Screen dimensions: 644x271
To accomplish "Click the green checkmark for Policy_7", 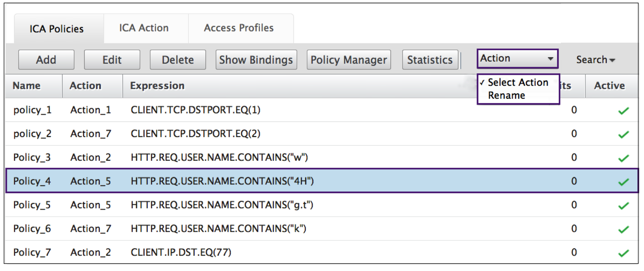I will click(623, 253).
